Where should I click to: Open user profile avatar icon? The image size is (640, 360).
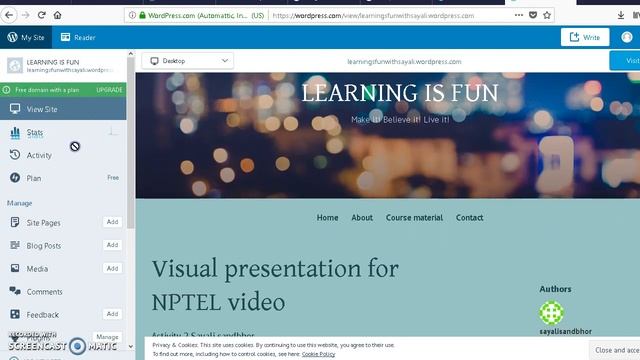click(x=627, y=37)
